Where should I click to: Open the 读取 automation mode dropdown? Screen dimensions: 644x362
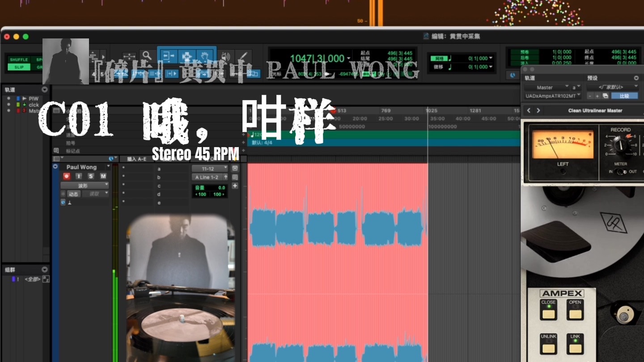point(96,194)
